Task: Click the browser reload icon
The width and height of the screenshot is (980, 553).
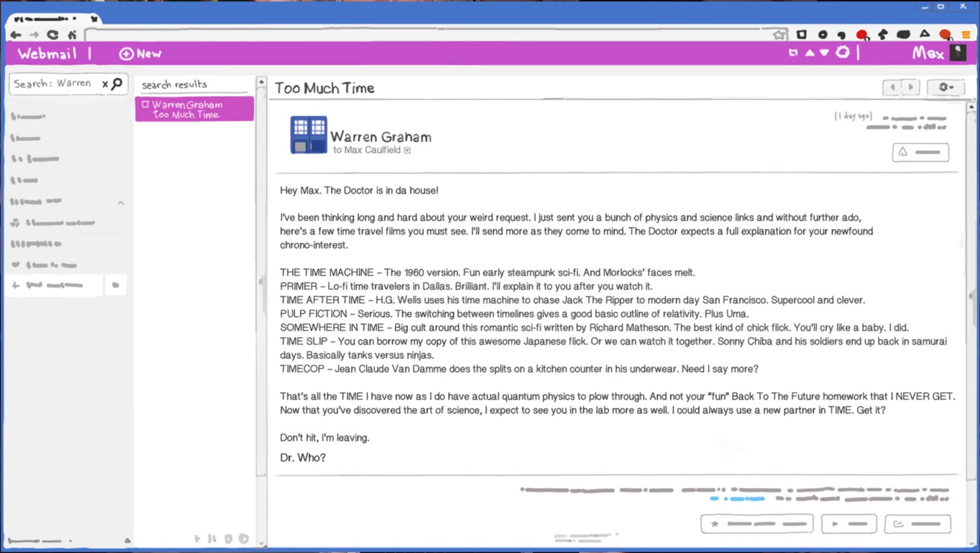Action: tap(53, 35)
